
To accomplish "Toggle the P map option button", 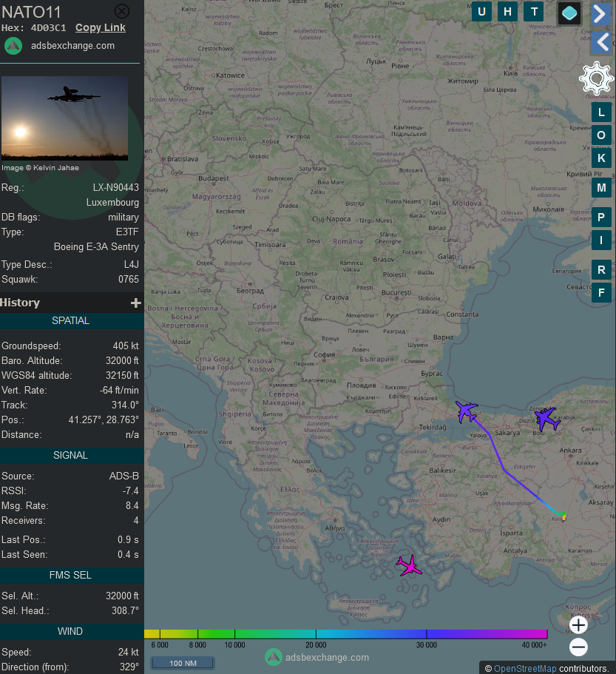I will (601, 218).
